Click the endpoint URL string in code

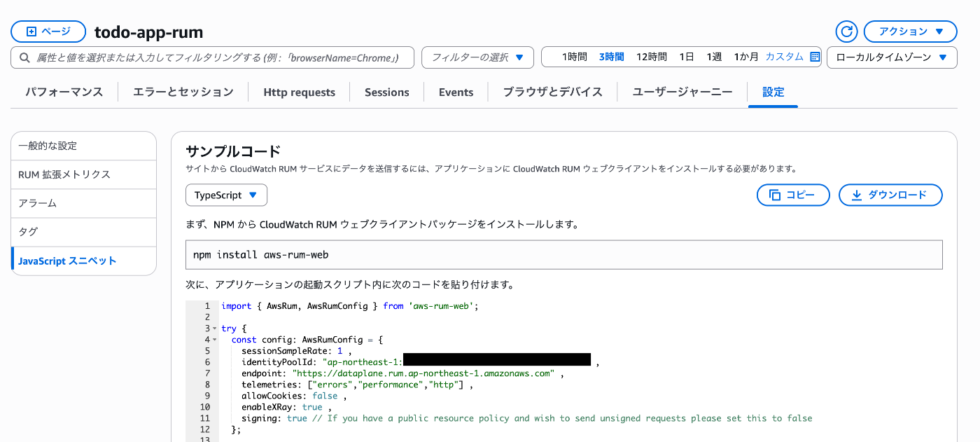[423, 373]
